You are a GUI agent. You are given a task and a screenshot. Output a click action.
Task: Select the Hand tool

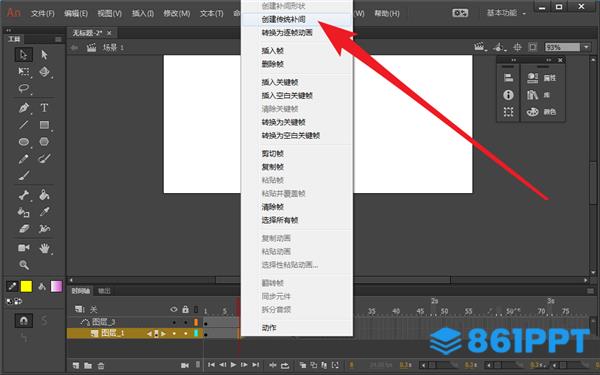(44, 248)
